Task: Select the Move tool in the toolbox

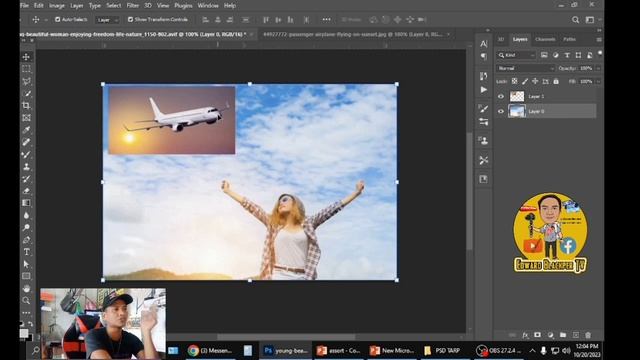Action: point(26,57)
